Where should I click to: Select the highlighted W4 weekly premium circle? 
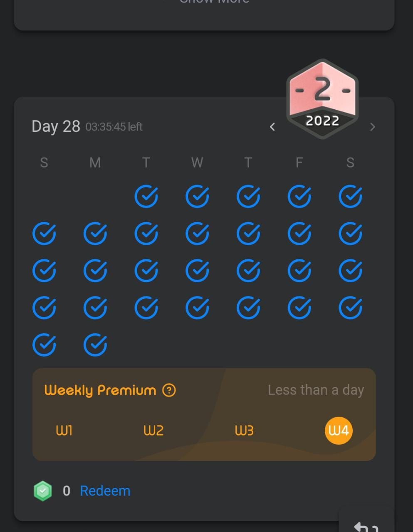(339, 431)
